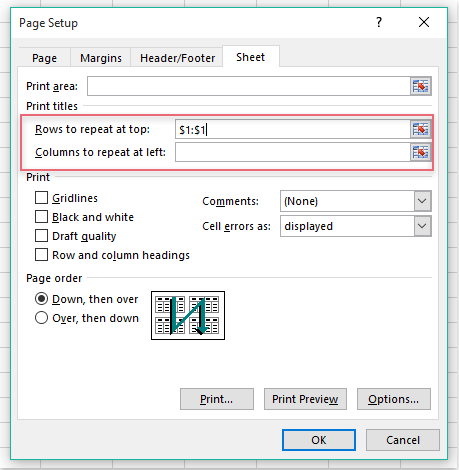Click the question mark help icon
Image resolution: width=459 pixels, height=470 pixels.
coord(379,23)
